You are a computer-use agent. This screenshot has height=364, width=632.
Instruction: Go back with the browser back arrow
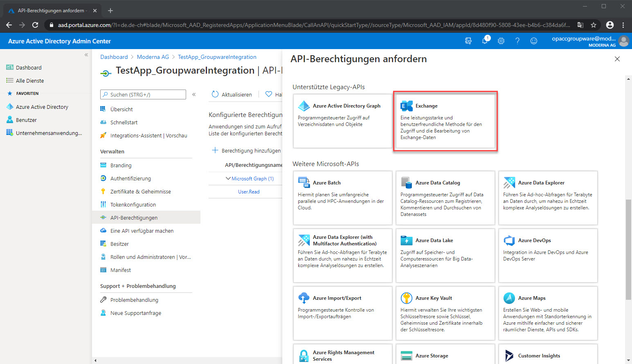click(9, 25)
